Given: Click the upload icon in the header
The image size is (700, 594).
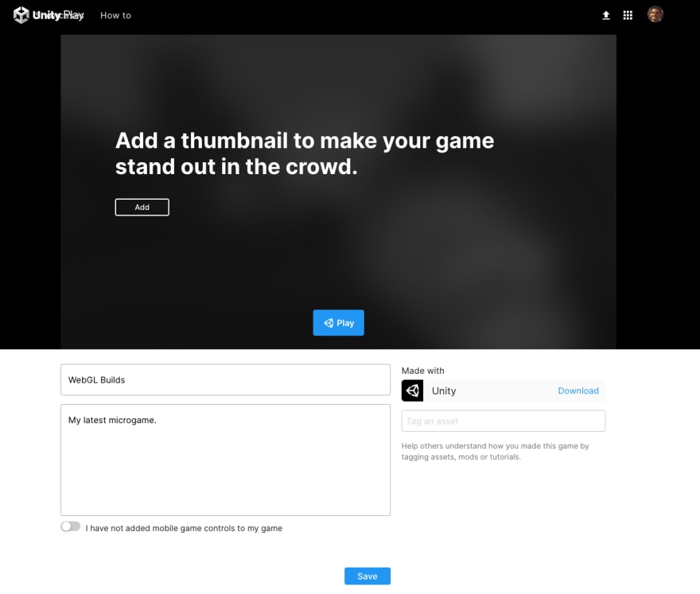Looking at the screenshot, I should click(x=606, y=15).
